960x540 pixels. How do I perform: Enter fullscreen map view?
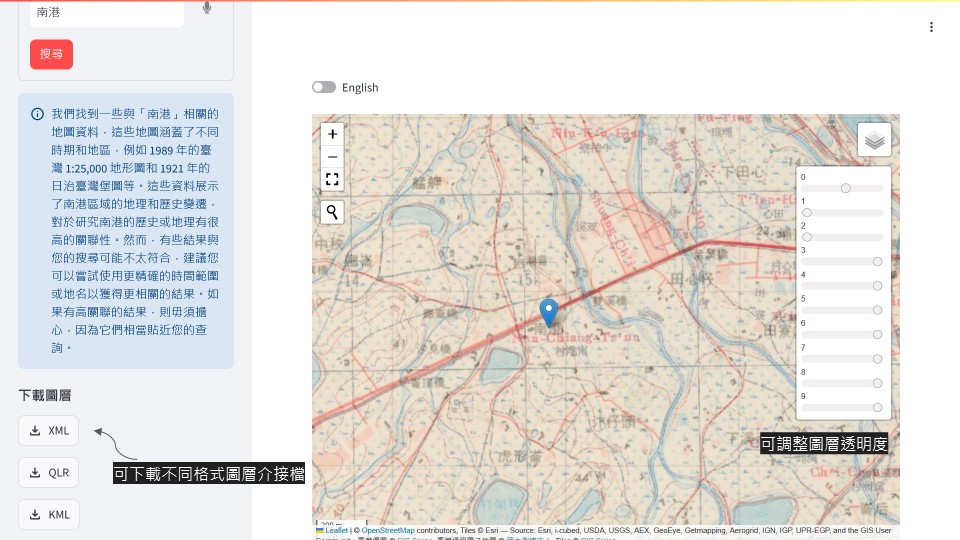pos(333,180)
